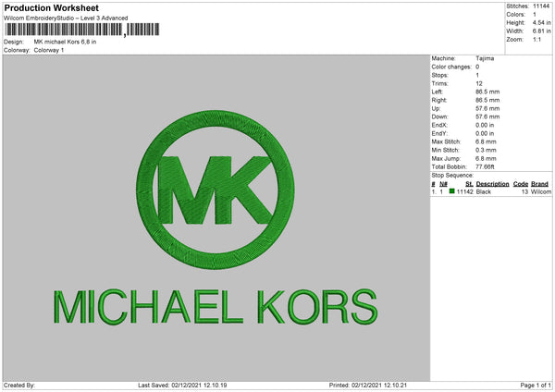This screenshot has width=555, height=392.
Task: Click the 'Page 1 of 1' footer text
Action: click(x=536, y=386)
